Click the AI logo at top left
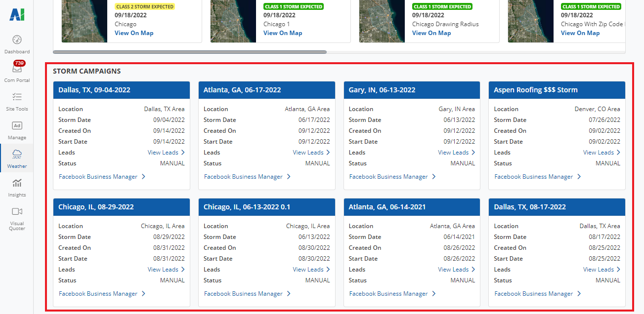 (16, 15)
